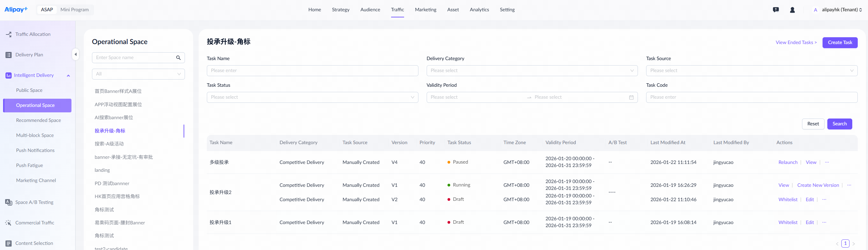Click the search magnifier in Space name field
868x250 pixels.
coord(178,58)
